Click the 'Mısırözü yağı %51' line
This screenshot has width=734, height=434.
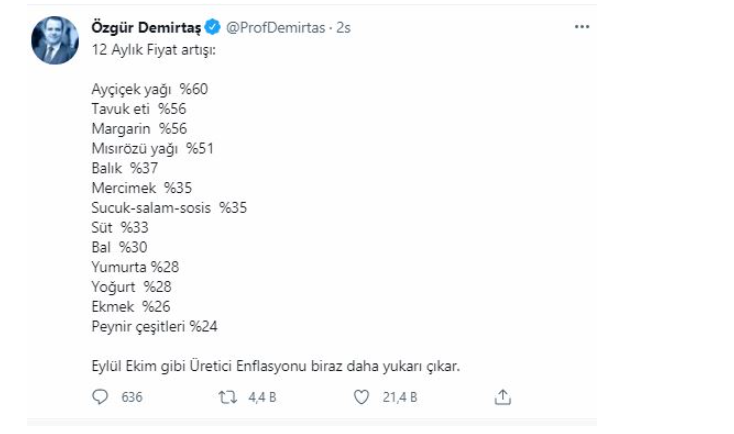coord(152,148)
